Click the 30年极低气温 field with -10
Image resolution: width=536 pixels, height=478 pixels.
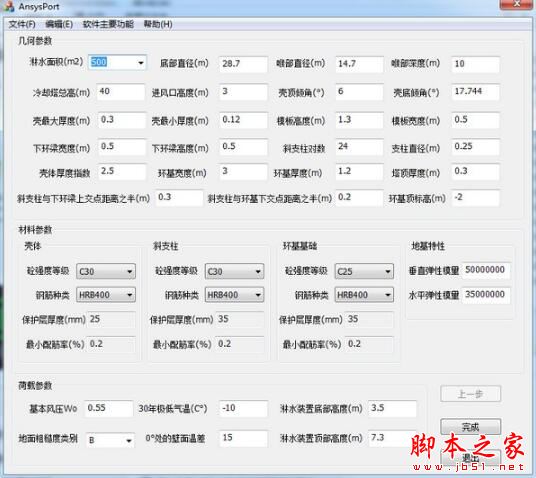pyautogui.click(x=243, y=409)
